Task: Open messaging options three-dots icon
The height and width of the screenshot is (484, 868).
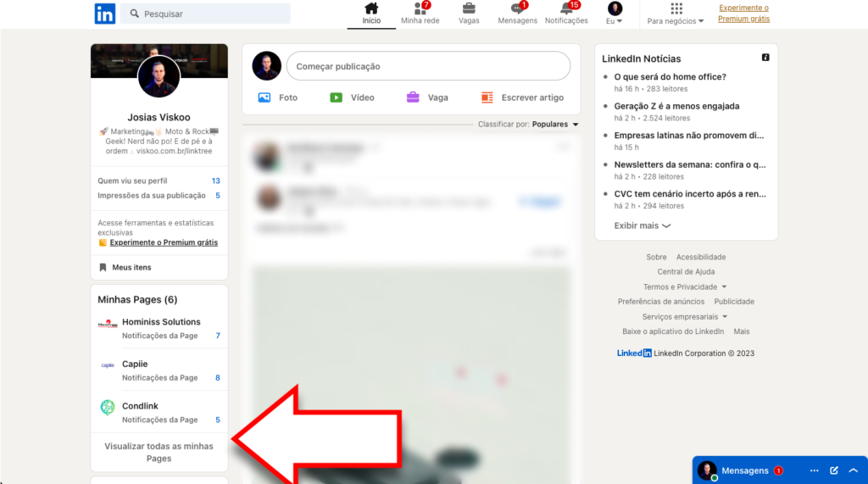Action: coord(814,470)
